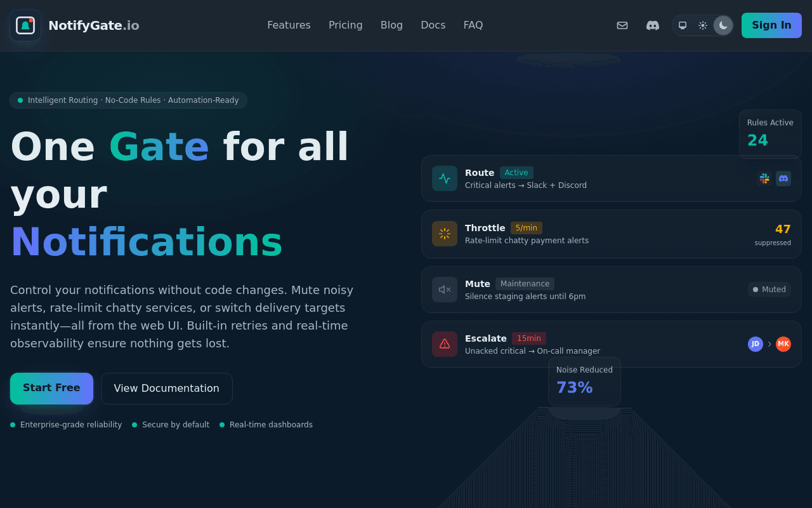Click 'Critical alerts → Slack + Discord' text
Viewport: 812px width, 508px height.
(526, 185)
